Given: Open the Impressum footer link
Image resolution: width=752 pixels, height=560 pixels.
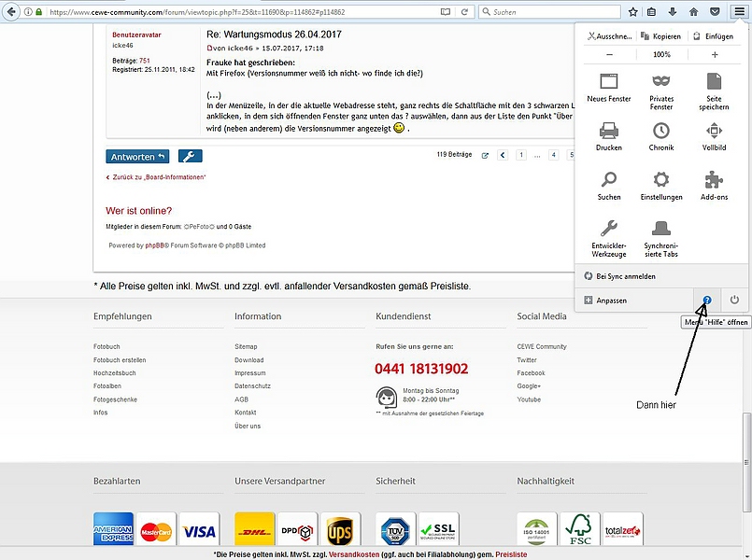Looking at the screenshot, I should coord(249,372).
